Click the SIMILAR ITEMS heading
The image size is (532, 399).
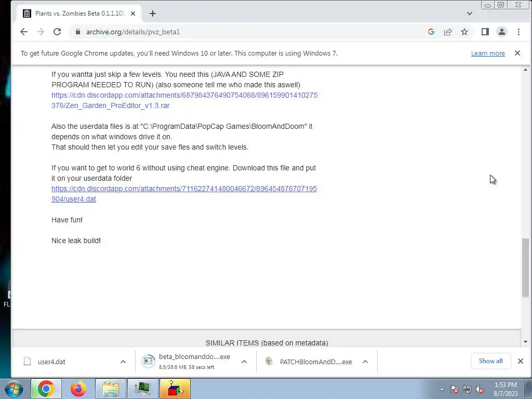pos(267,343)
